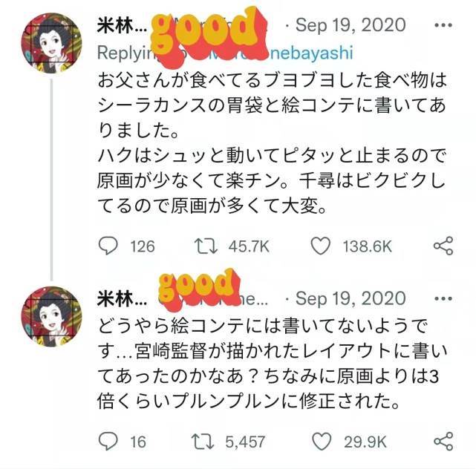Like the first tweet with 138.6K likes
Image resolution: width=476 pixels, height=469 pixels.
(321, 246)
